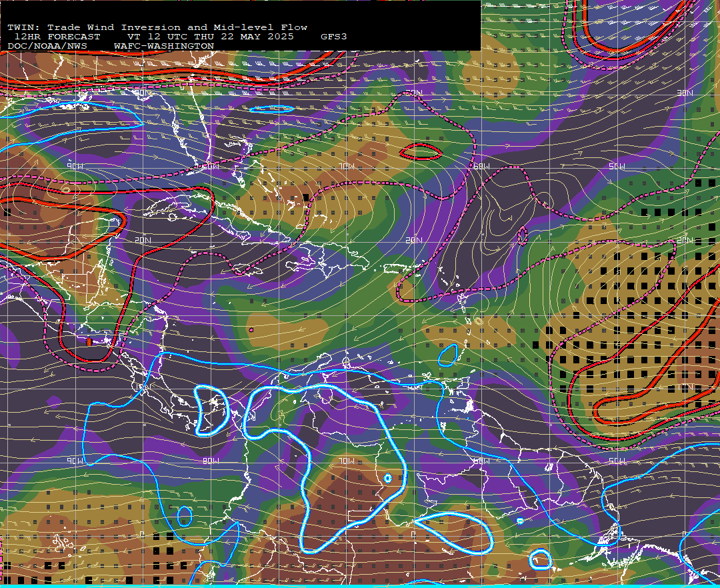Click the "WAFC-WASHINGTON" label
This screenshot has height=588, width=720.
pyautogui.click(x=164, y=46)
